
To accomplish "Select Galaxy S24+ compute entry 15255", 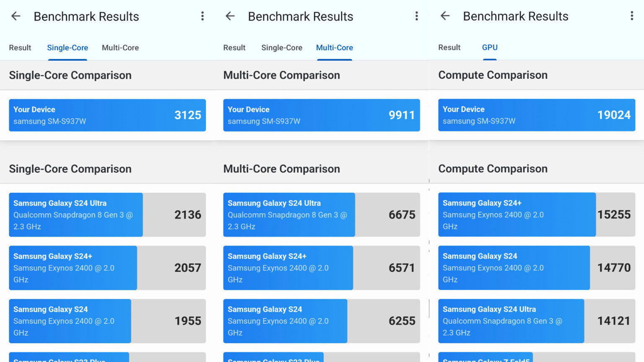I will tap(536, 215).
